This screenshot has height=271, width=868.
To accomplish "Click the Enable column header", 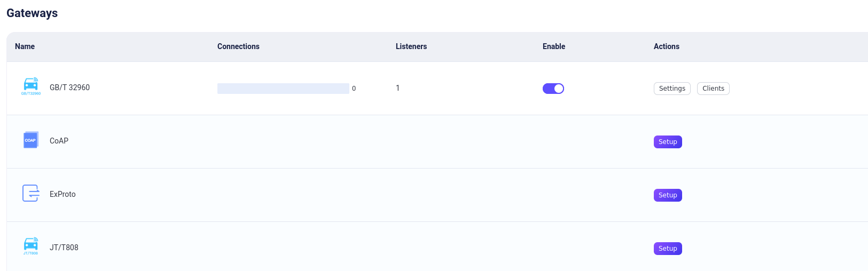I will [x=554, y=46].
